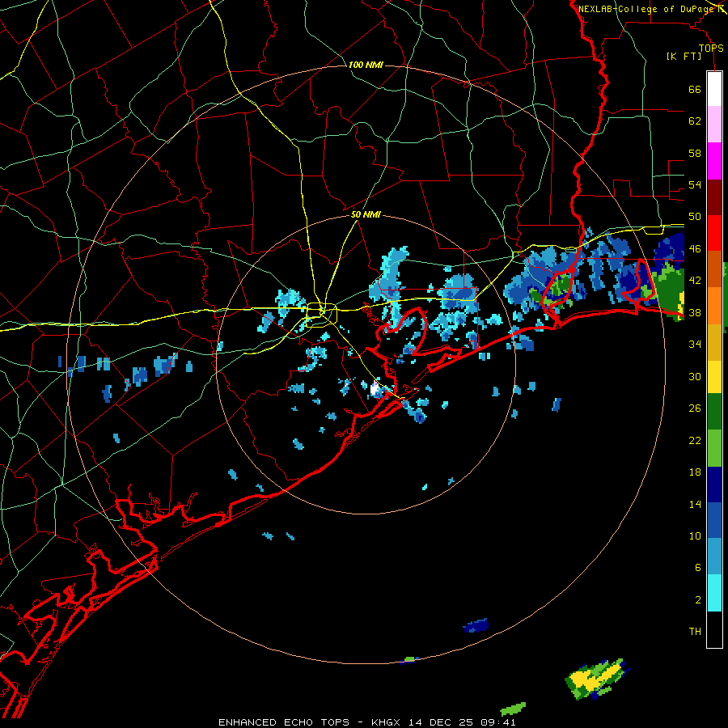Screen dimensions: 728x728
Task: Click the "KHGX" station identifier in the caption
Action: pos(387,722)
